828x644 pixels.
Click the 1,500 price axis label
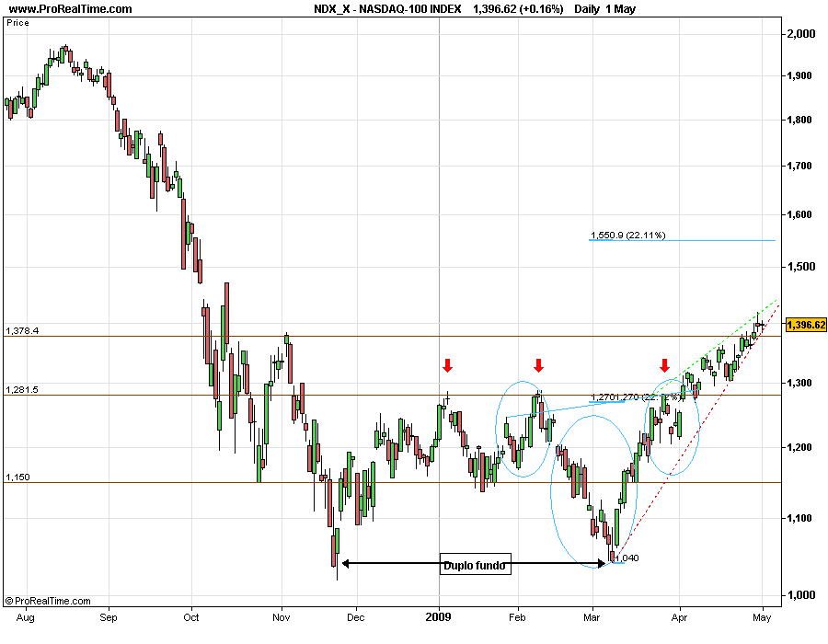coord(800,267)
